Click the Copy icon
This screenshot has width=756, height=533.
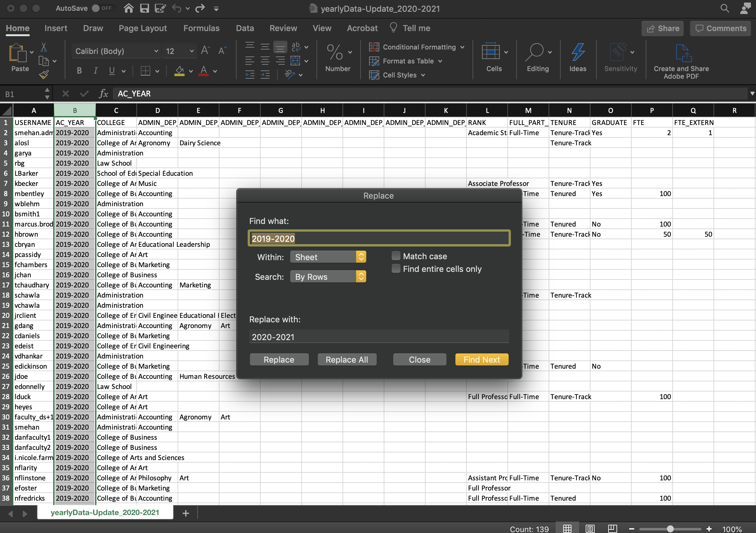click(x=43, y=61)
